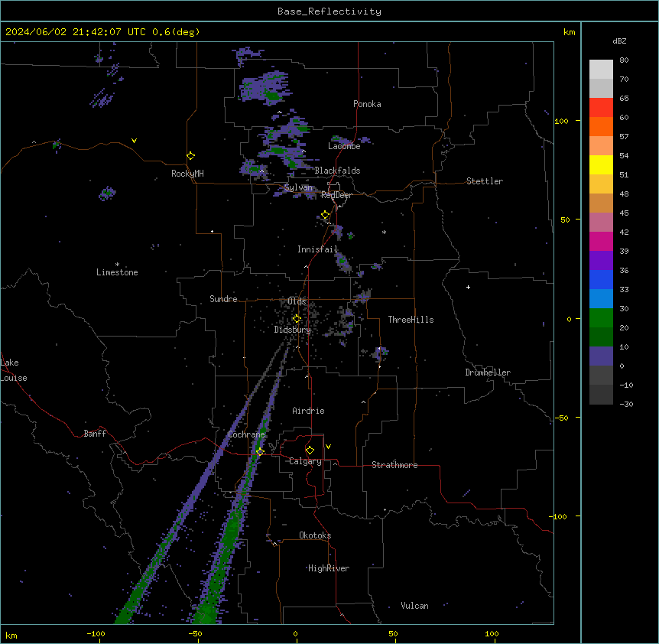
Task: Select the 33 dBZ blue color swatch
Action: pyautogui.click(x=601, y=298)
